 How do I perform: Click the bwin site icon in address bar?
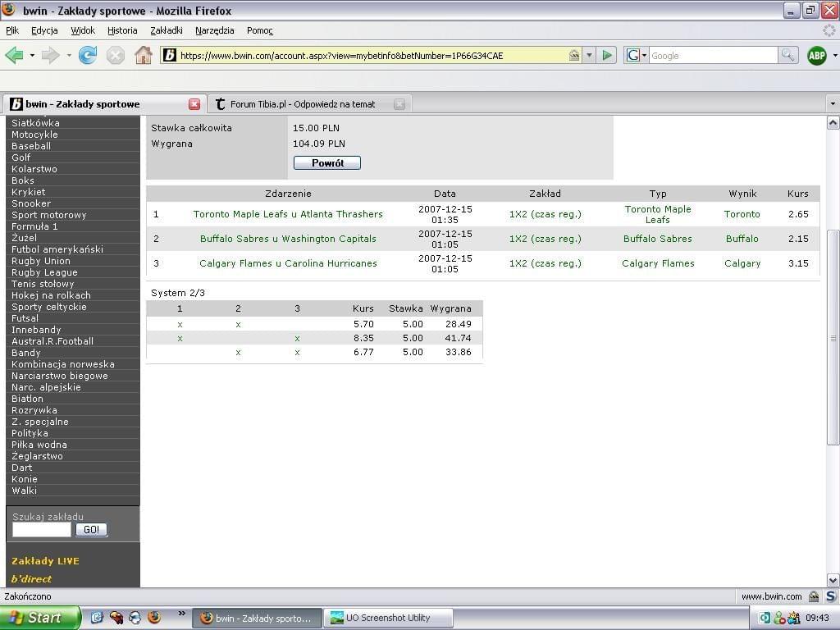(x=169, y=55)
